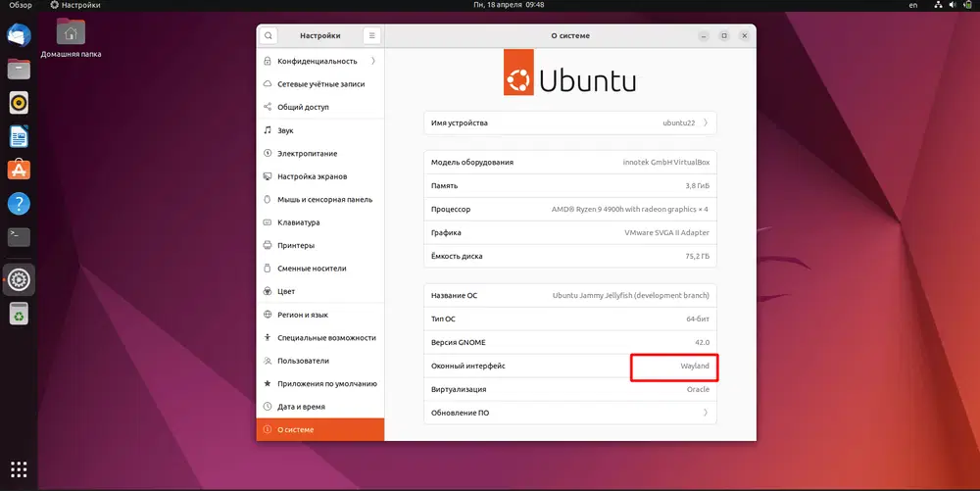
Task: Open the Обзор activities overview
Action: coord(20,5)
